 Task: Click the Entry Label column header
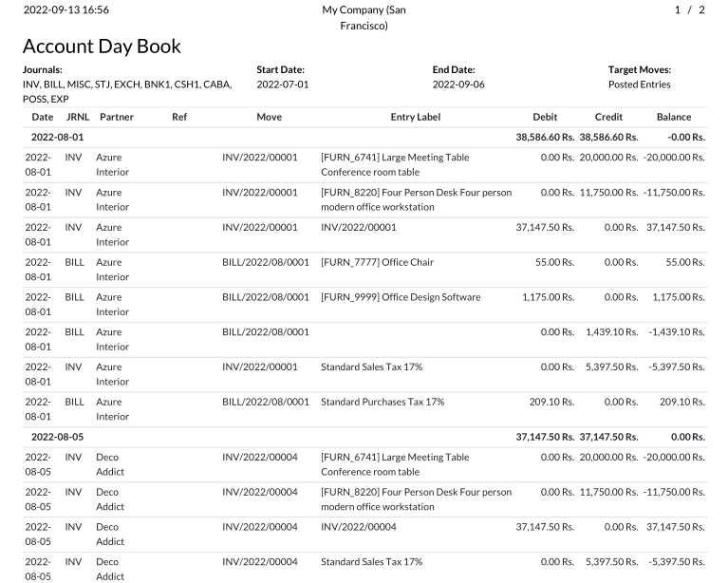pyautogui.click(x=415, y=117)
